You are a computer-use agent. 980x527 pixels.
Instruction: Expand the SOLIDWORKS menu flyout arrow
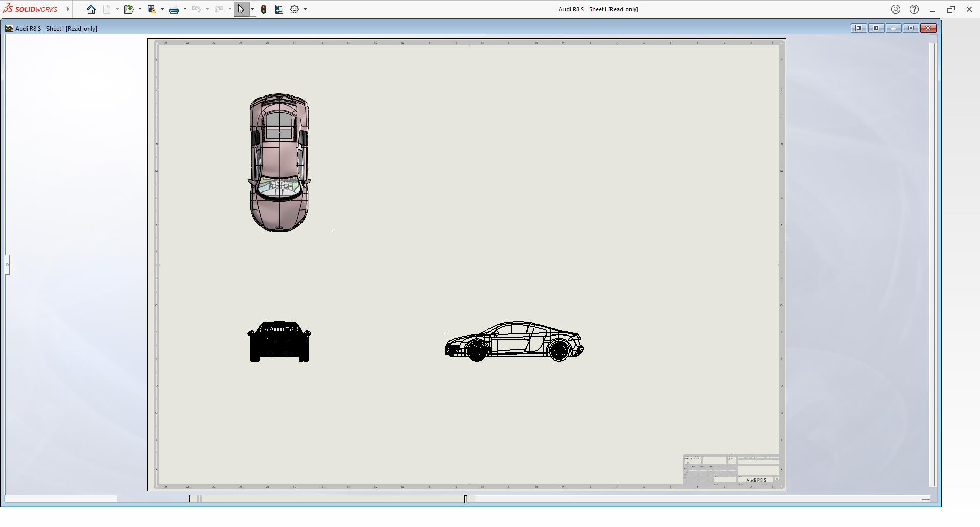[x=68, y=9]
